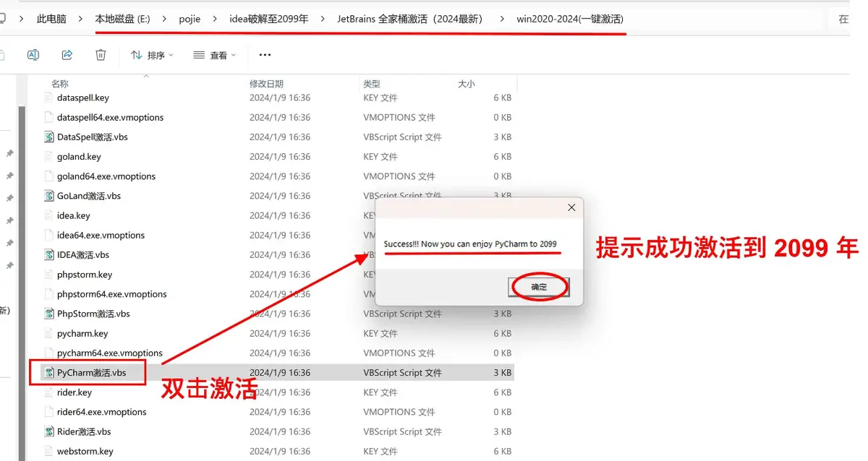
Task: Sort by the 大小 column header
Action: click(467, 84)
